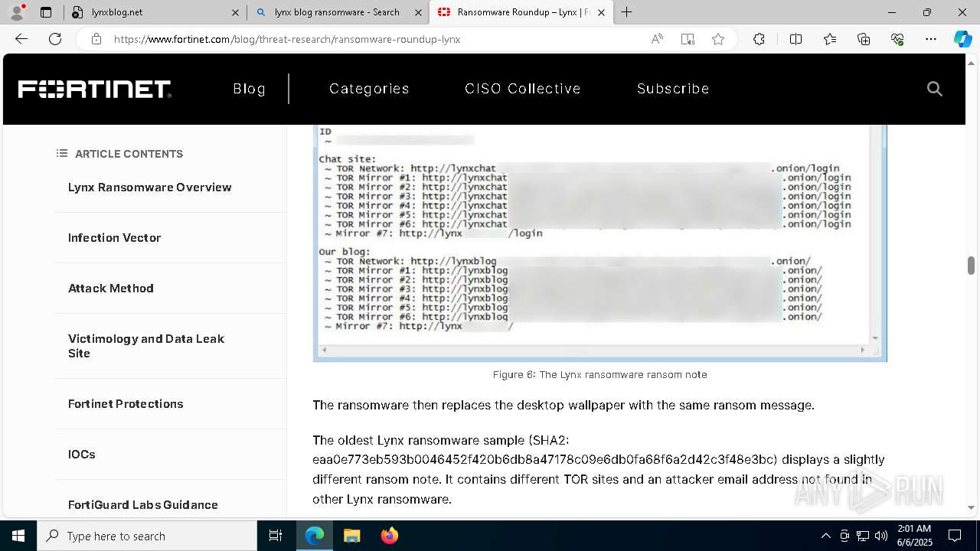Open File Explorer from the taskbar
Viewport: 980px width, 551px height.
pyautogui.click(x=351, y=536)
